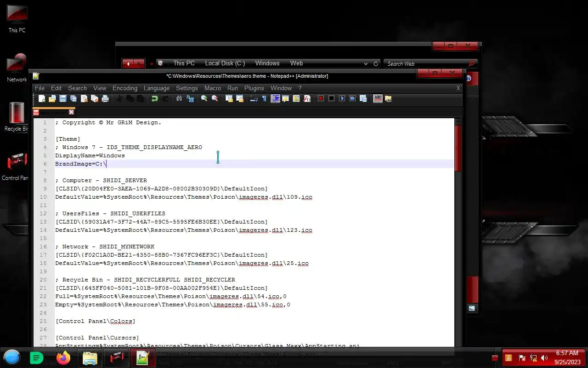Open the Window menu

point(281,88)
